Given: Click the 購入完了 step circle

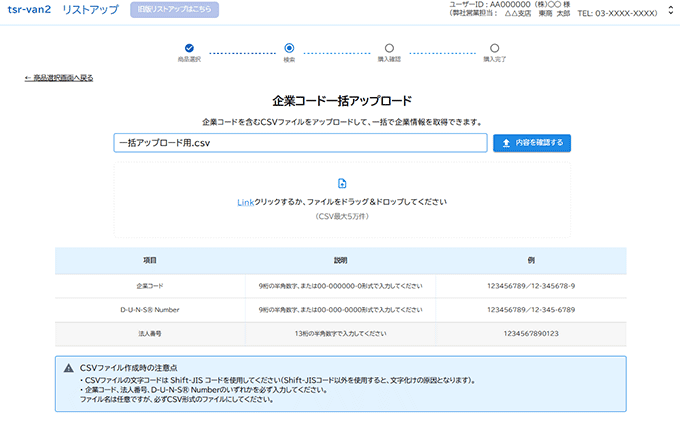Looking at the screenshot, I should (495, 48).
